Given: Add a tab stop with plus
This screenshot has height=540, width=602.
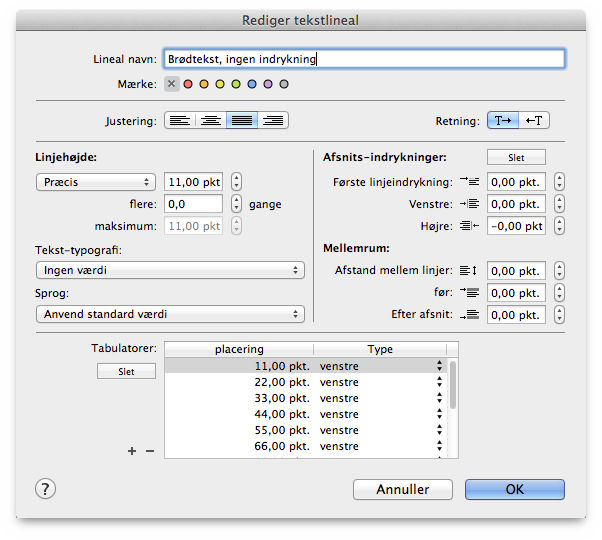Looking at the screenshot, I should coord(132,451).
